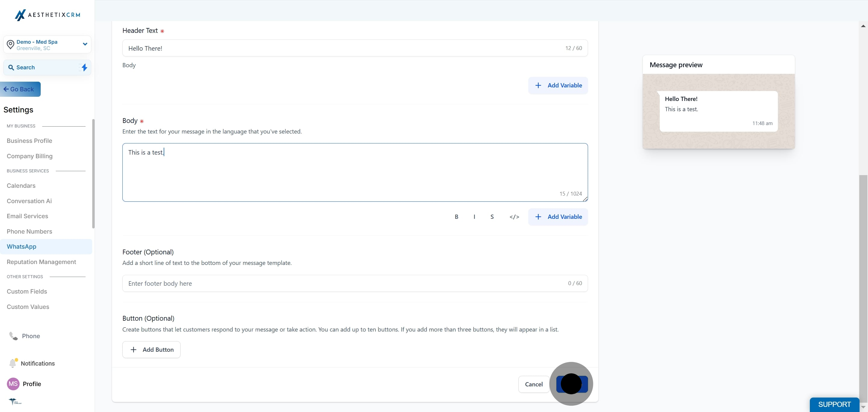868x412 pixels.
Task: Apply italic formatting with I icon
Action: pos(474,217)
